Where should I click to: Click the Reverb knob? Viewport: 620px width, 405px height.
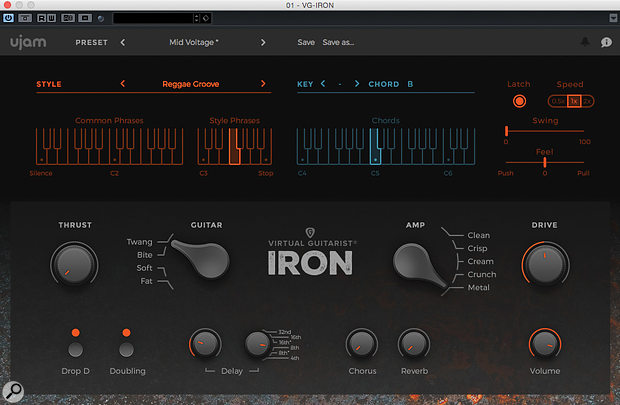click(x=414, y=344)
